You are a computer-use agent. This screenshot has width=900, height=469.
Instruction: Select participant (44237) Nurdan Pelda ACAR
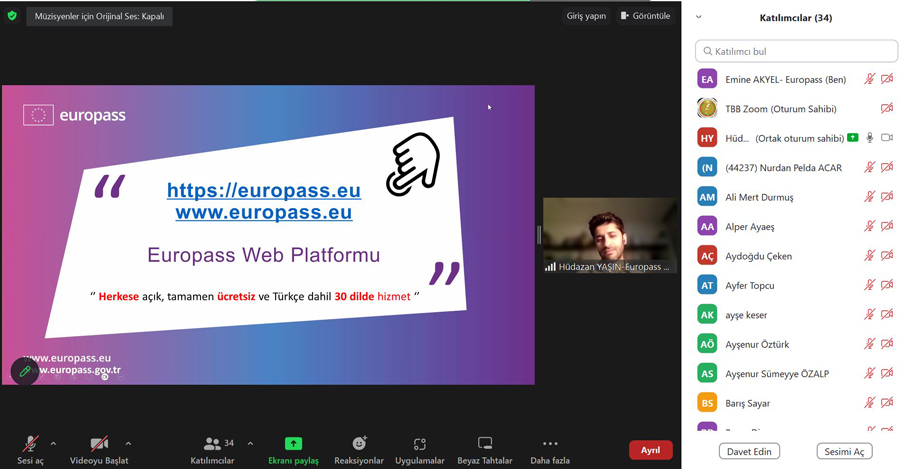pyautogui.click(x=796, y=168)
